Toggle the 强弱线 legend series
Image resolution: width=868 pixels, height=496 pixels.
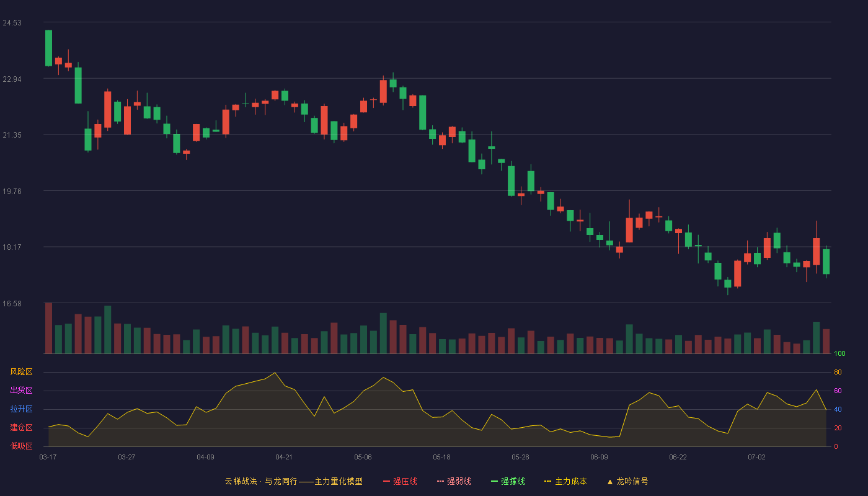pyautogui.click(x=454, y=481)
